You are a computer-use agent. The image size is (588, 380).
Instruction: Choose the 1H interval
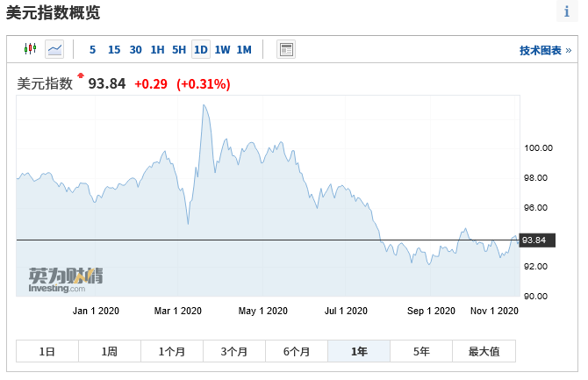tap(157, 49)
